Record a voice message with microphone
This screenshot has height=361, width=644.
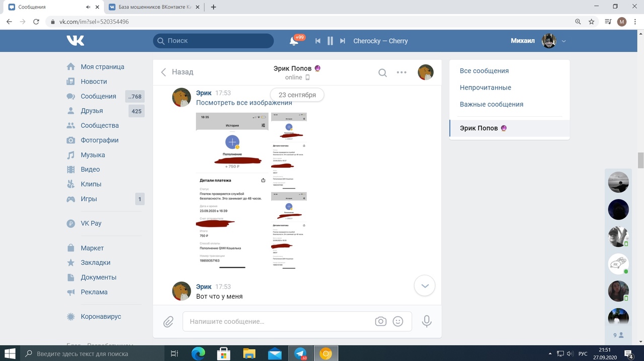pos(427,321)
